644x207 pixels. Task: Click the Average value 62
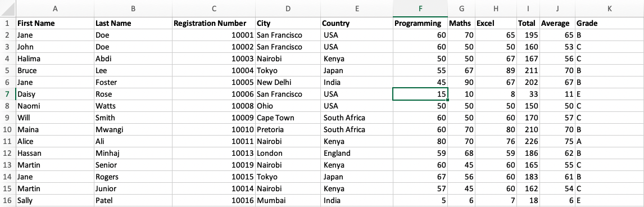click(557, 153)
